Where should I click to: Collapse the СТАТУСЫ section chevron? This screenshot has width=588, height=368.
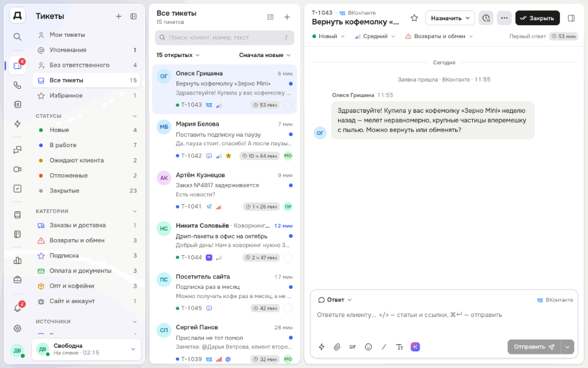click(135, 116)
